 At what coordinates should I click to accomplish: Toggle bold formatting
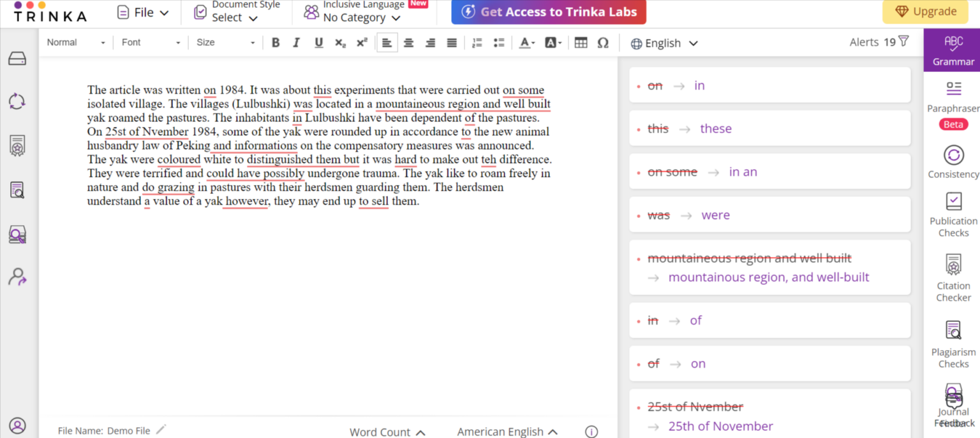click(275, 43)
